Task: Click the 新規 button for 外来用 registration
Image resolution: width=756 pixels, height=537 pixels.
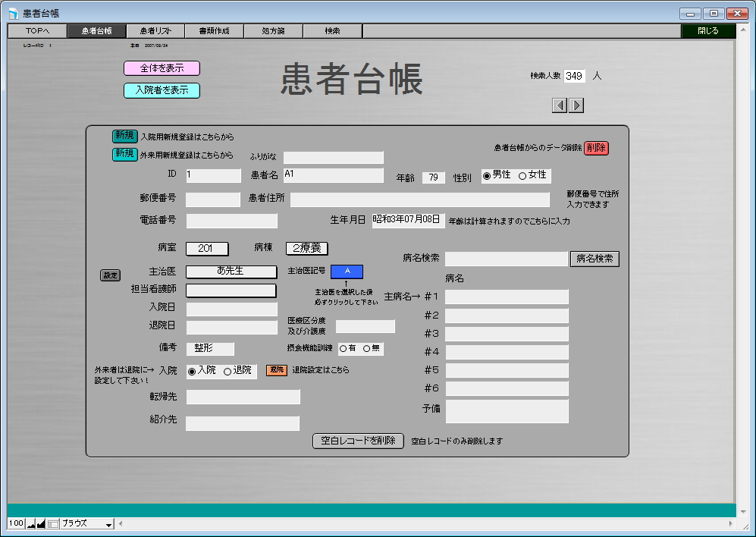Action: tap(125, 155)
